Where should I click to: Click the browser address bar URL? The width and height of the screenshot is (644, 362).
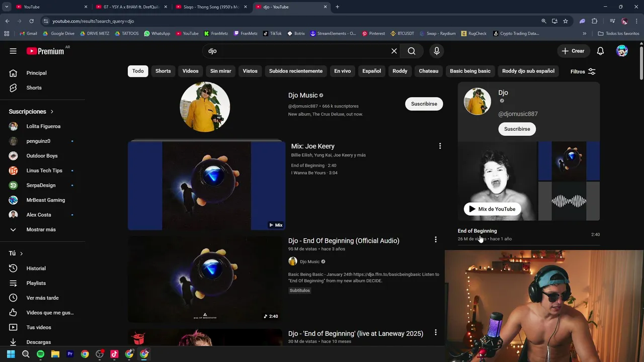point(93,21)
